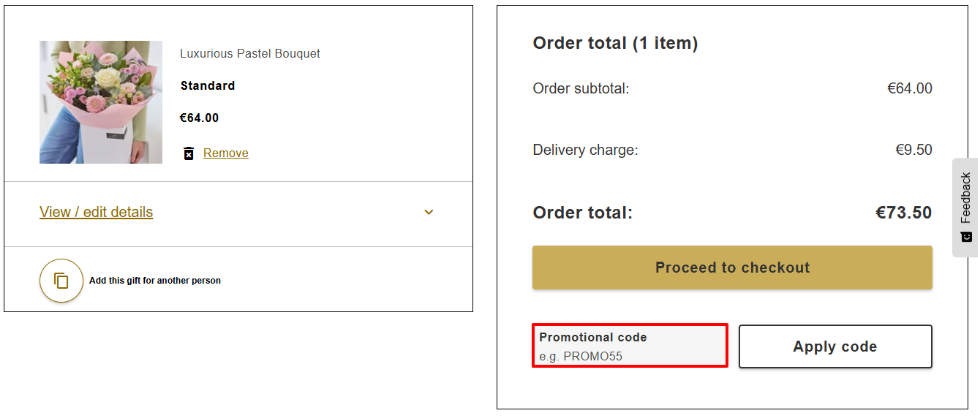Click the Luxurious Pastel Bouquet title

250,54
